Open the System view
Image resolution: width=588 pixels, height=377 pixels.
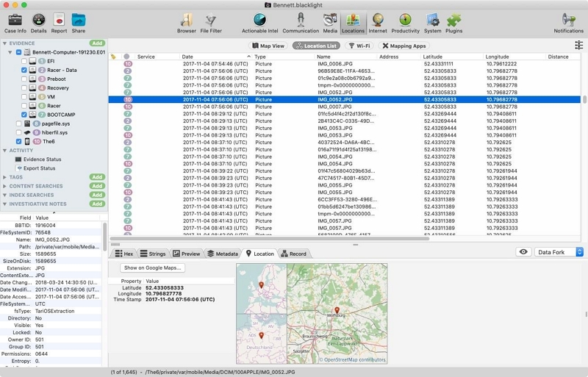coord(432,24)
